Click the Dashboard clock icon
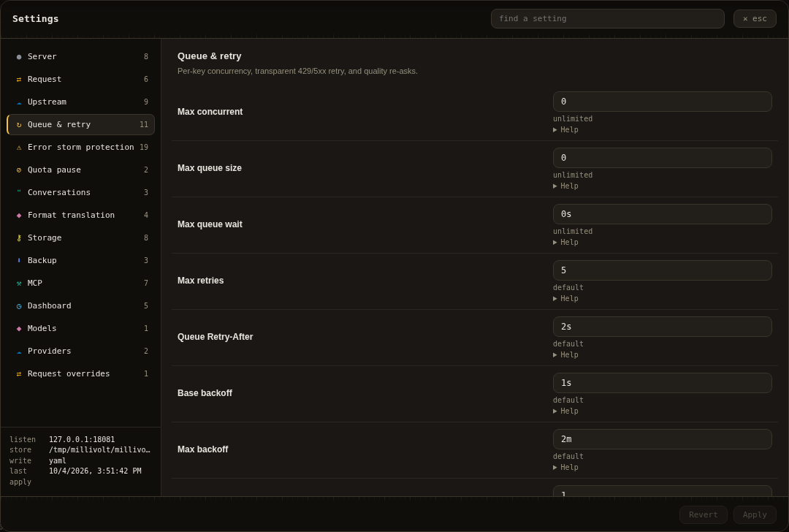This screenshot has height=532, width=789. pos(19,306)
